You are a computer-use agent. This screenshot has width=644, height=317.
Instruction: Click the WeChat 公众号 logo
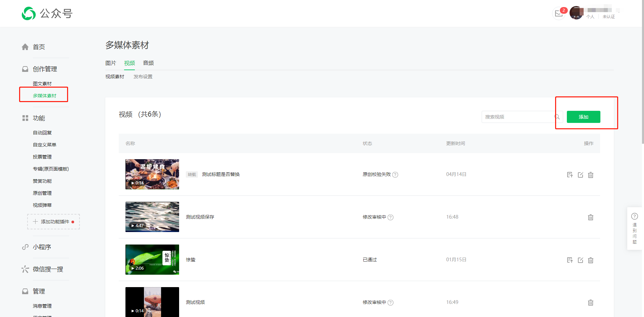(47, 13)
